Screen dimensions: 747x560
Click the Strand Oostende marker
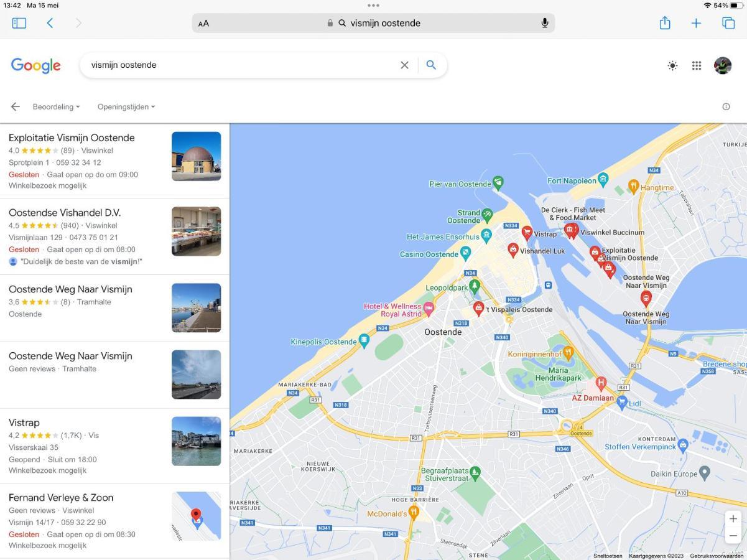click(487, 214)
